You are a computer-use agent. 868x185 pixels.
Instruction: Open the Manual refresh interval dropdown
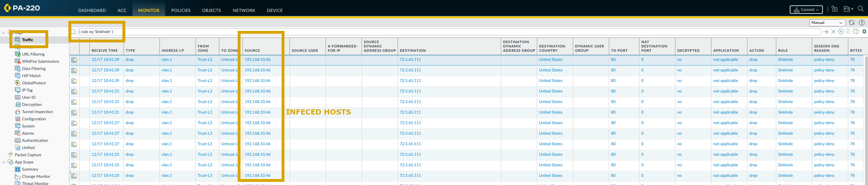tap(827, 23)
